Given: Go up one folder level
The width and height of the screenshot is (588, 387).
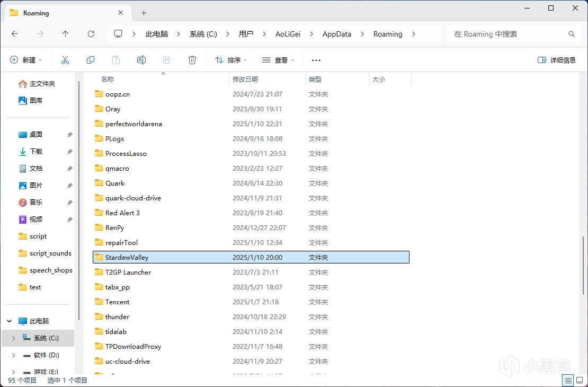Looking at the screenshot, I should tap(65, 34).
